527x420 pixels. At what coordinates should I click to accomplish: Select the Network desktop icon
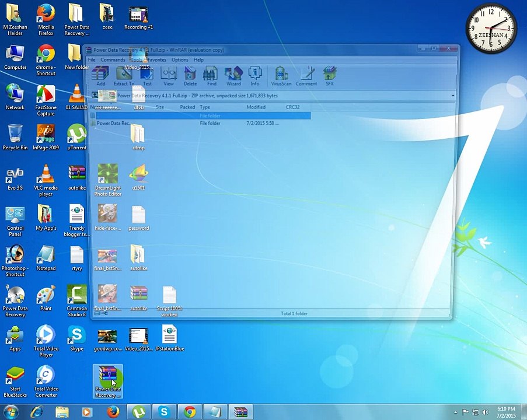(15, 97)
